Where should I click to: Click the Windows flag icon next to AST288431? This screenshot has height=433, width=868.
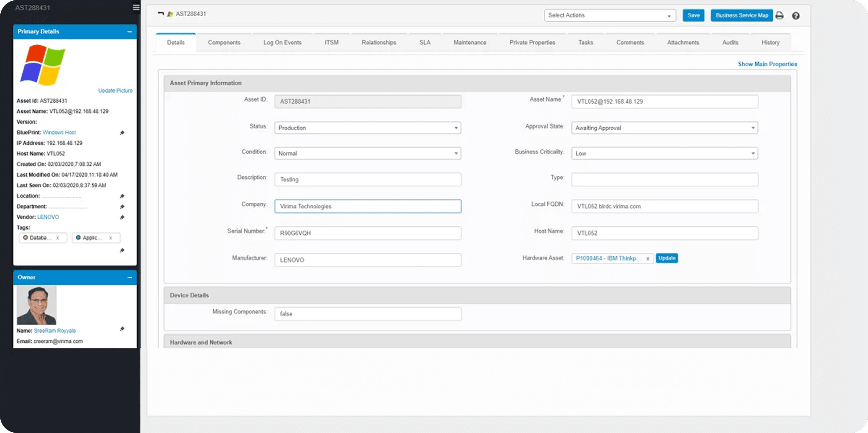[x=170, y=14]
